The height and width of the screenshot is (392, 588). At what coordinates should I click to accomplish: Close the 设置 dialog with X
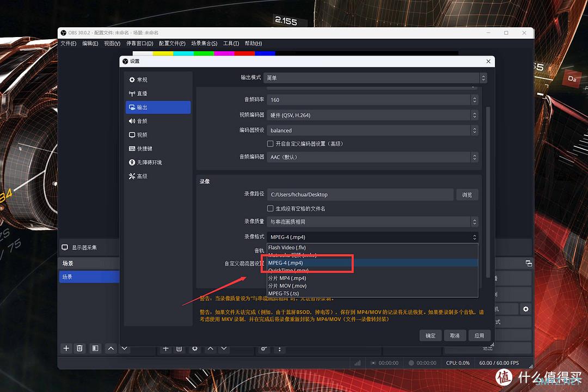488,61
